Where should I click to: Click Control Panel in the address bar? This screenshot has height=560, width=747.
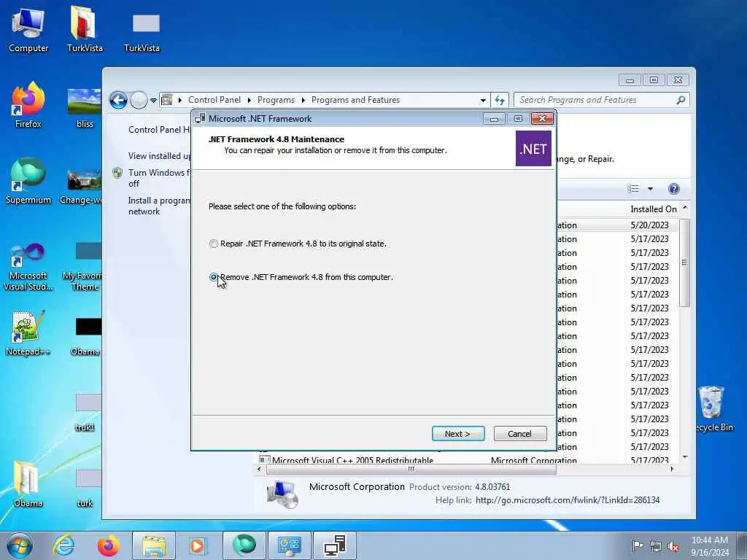[x=214, y=100]
